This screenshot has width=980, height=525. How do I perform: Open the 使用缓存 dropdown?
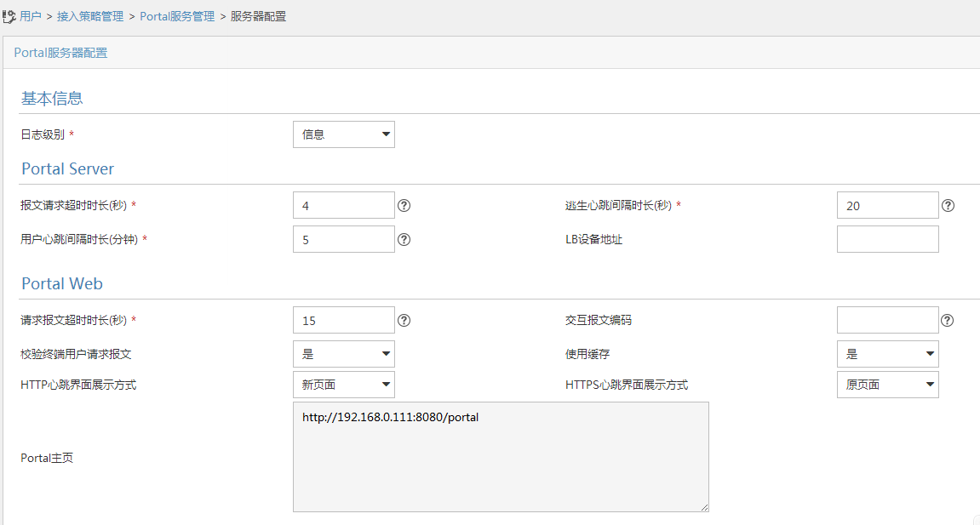tap(887, 354)
